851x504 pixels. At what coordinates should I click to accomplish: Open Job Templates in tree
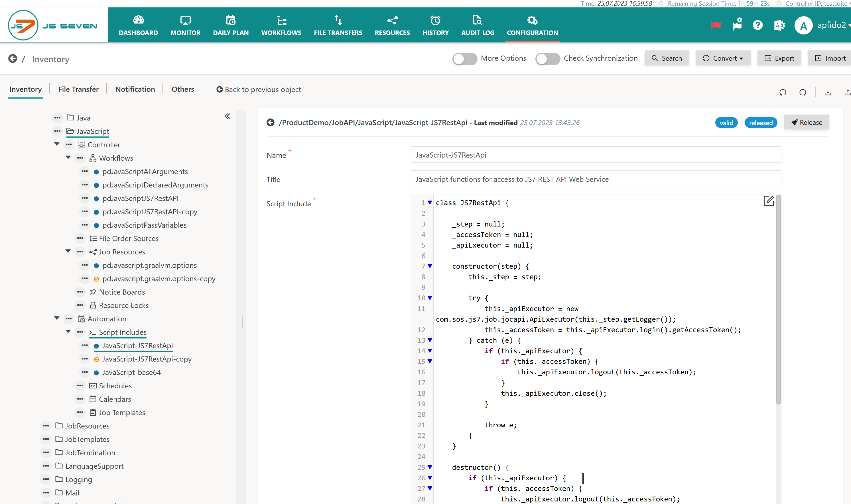pyautogui.click(x=122, y=413)
